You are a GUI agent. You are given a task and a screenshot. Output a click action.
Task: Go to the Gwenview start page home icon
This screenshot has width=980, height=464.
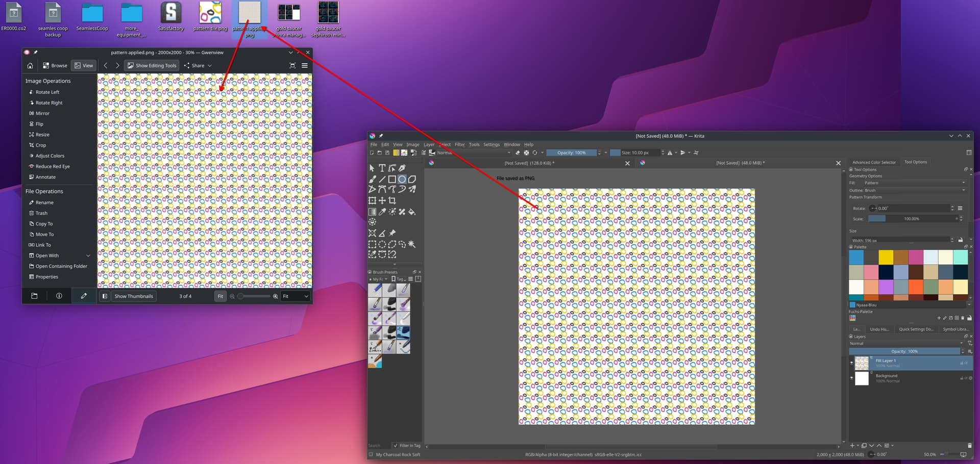[30, 65]
